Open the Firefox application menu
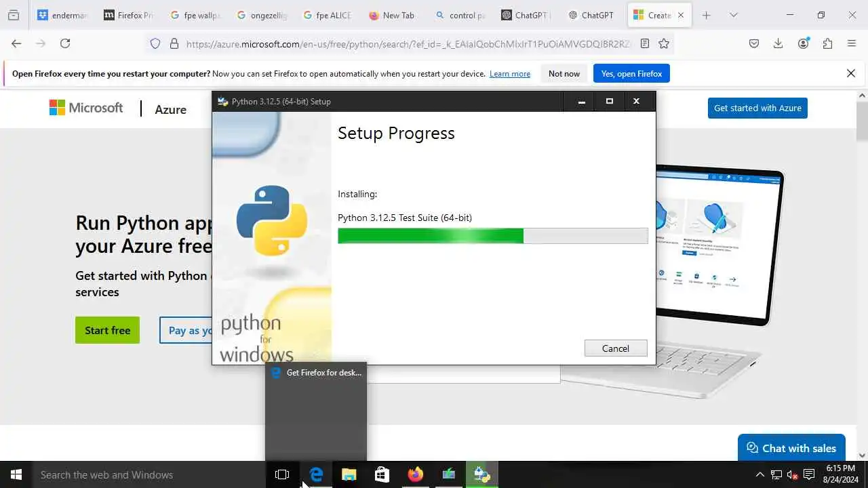Viewport: 868px width, 488px height. [x=852, y=43]
